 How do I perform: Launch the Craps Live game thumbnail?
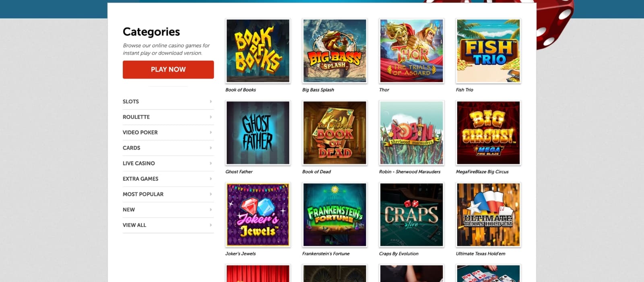(x=412, y=215)
